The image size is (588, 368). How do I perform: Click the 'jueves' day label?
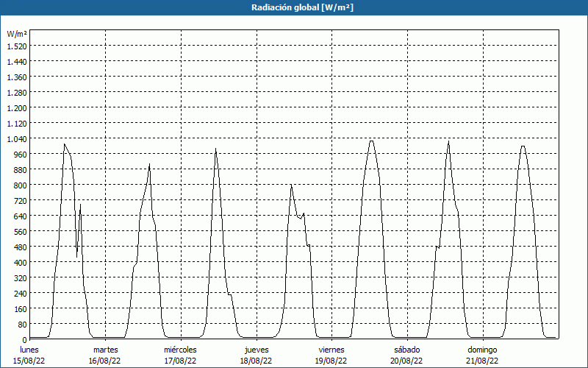(257, 350)
